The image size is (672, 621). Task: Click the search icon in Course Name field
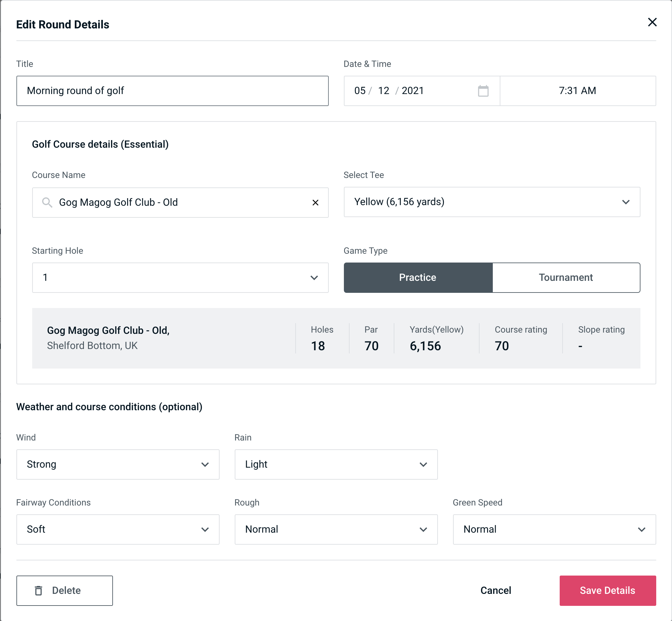[47, 202]
